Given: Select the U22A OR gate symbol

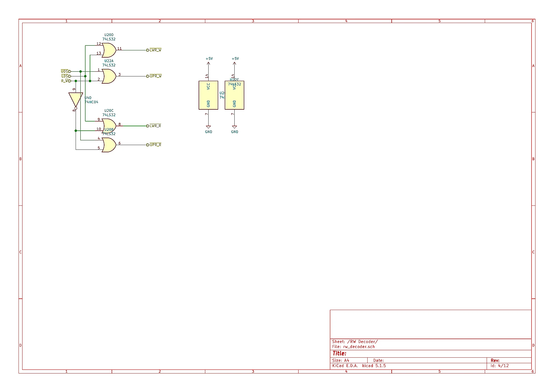Looking at the screenshot, I should (x=109, y=76).
